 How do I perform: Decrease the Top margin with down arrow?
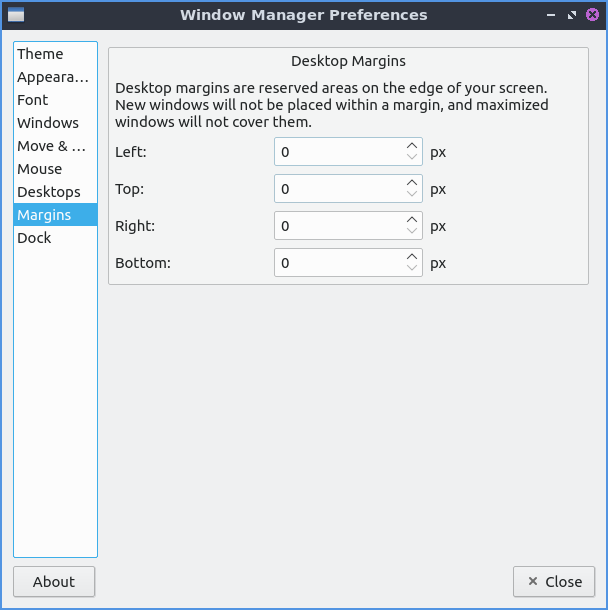412,195
